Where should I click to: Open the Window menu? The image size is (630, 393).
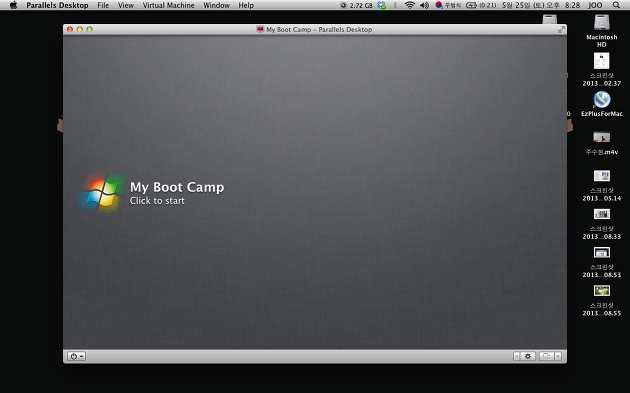(216, 5)
